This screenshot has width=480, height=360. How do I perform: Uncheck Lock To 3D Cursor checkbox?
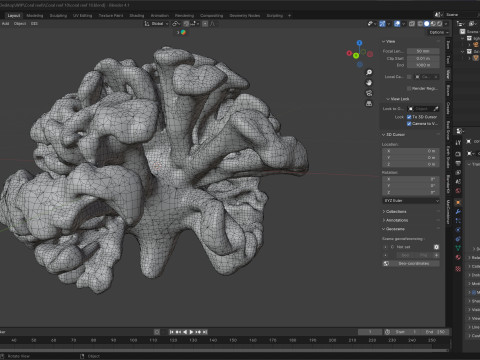[x=409, y=117]
